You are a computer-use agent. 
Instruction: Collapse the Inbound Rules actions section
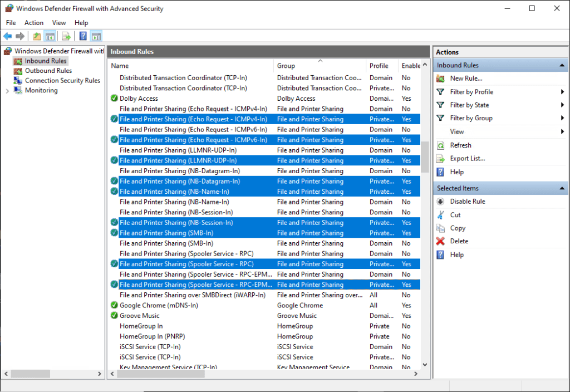click(562, 65)
